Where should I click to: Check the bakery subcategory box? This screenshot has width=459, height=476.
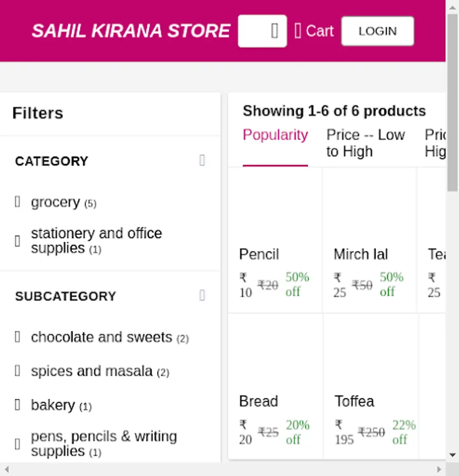click(17, 405)
